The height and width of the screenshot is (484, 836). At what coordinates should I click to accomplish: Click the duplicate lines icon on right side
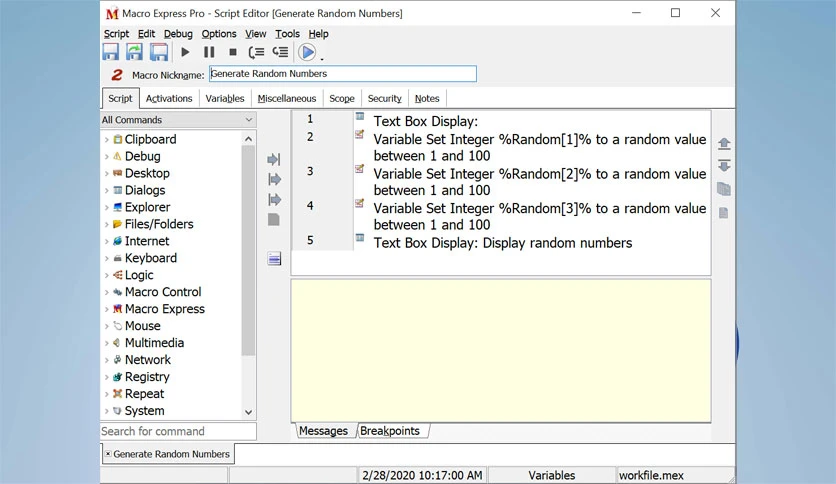[724, 189]
